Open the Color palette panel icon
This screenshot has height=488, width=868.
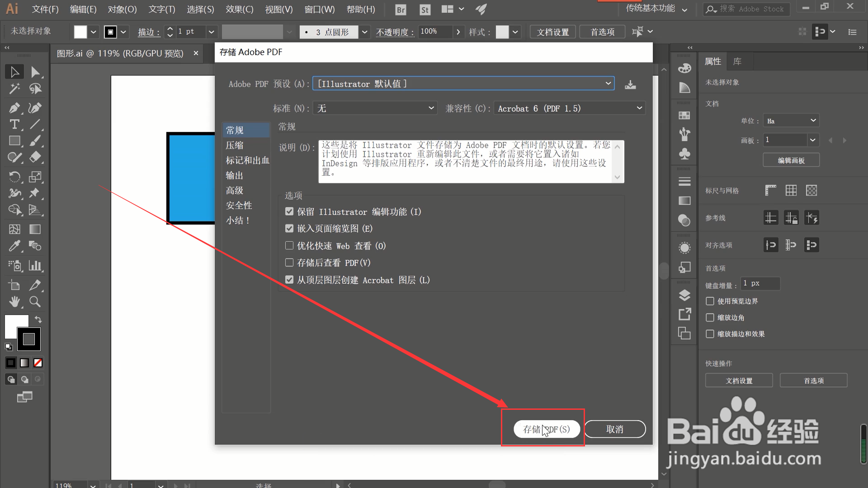(684, 68)
